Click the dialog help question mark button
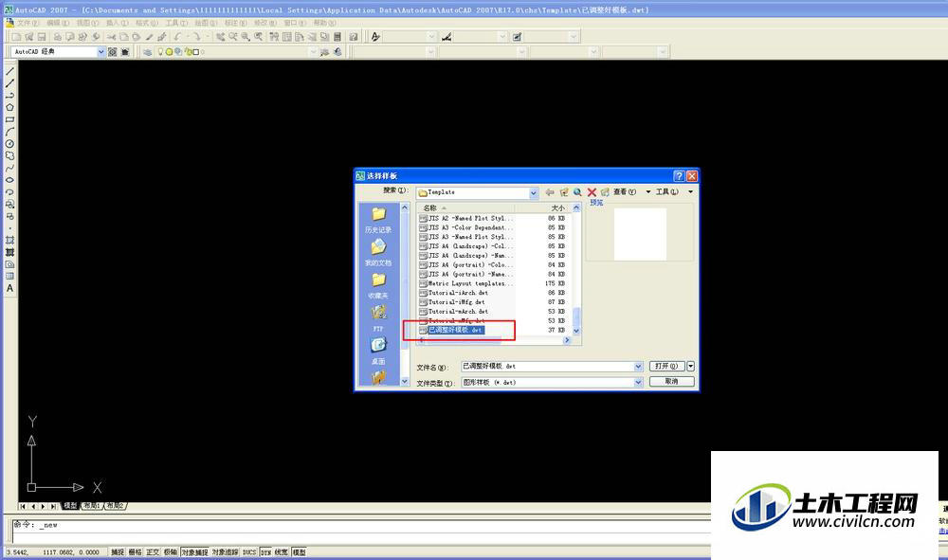Viewport: 948px width, 560px height. (679, 176)
